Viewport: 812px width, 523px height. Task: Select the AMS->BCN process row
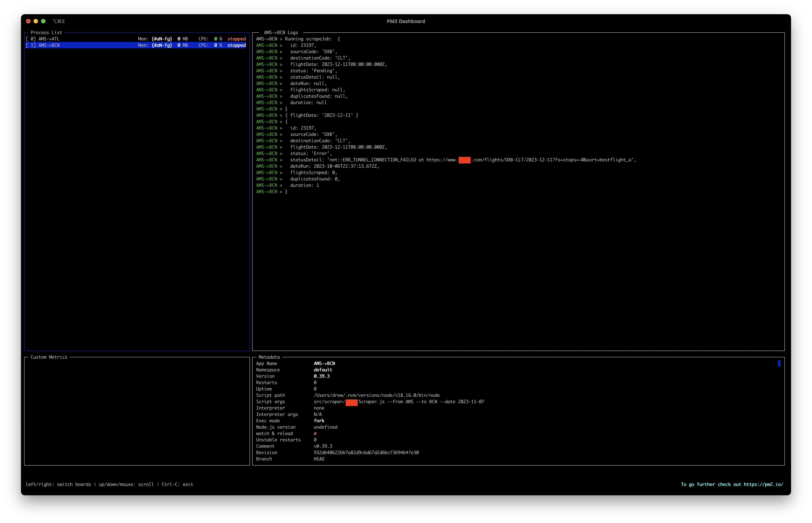tap(49, 45)
